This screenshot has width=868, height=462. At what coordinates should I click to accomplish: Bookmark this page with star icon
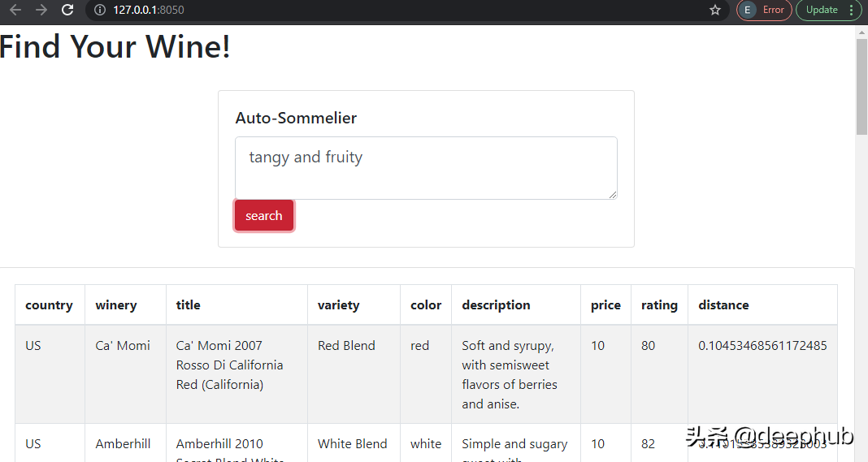715,10
